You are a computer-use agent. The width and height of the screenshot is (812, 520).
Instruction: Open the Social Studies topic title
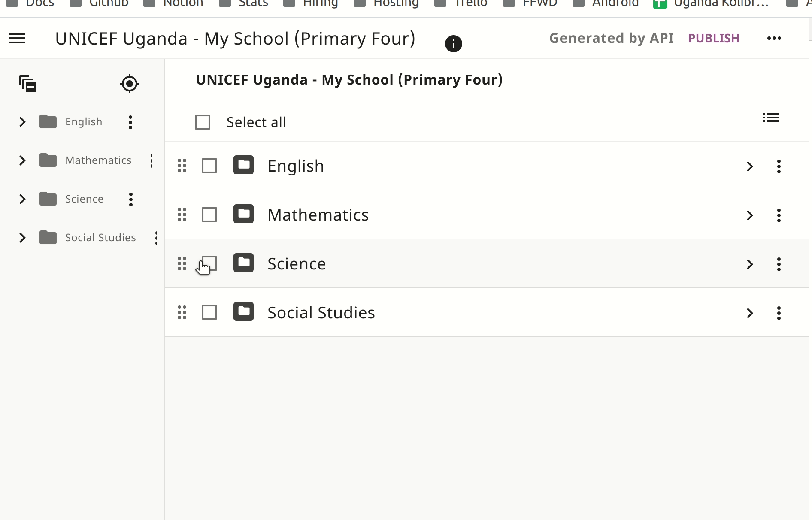321,313
